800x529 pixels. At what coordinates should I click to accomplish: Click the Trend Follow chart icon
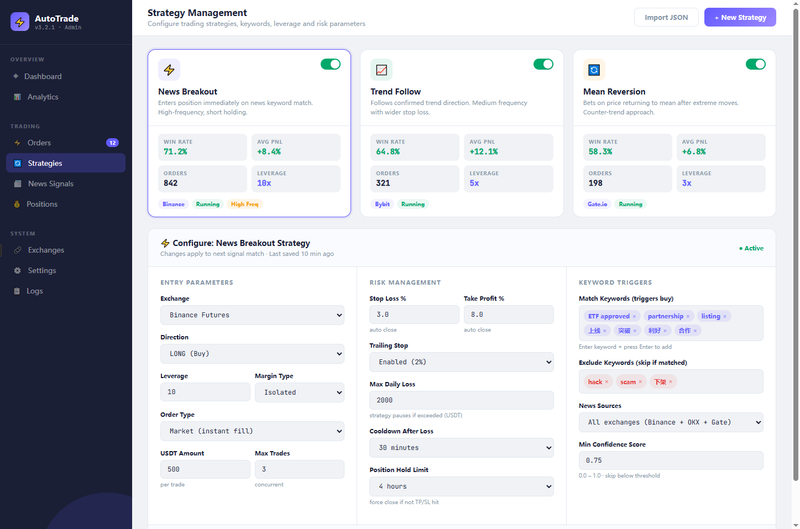pos(381,70)
